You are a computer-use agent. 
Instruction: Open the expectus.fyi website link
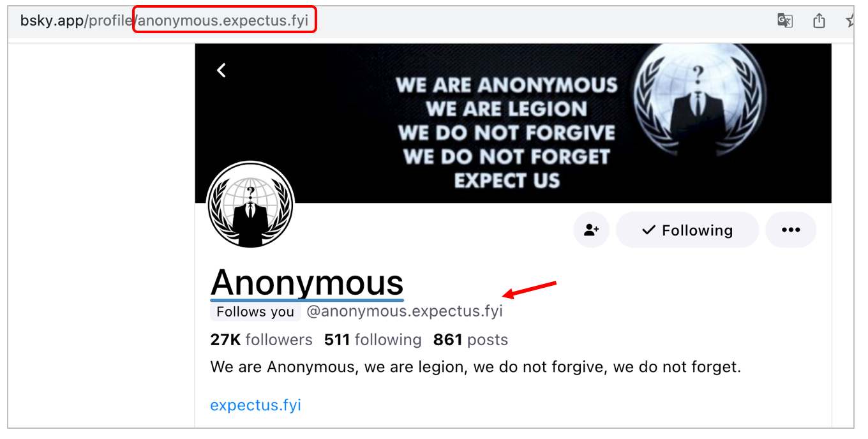pos(255,405)
